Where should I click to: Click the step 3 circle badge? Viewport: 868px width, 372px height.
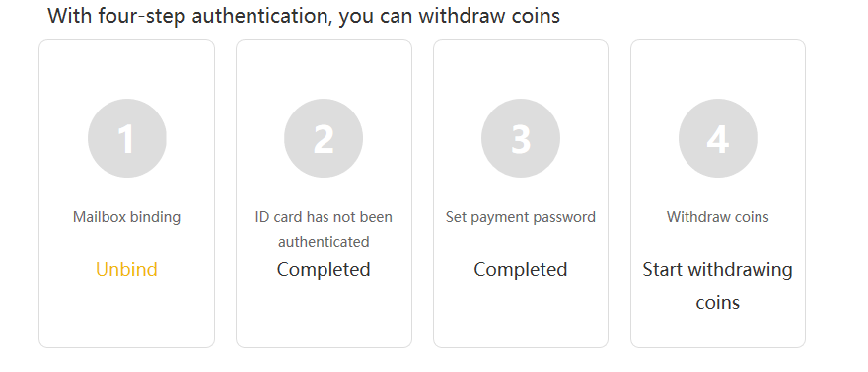521,138
